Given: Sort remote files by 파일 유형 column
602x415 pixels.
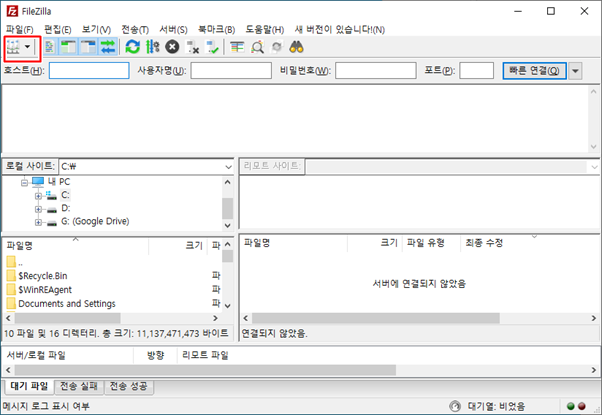Looking at the screenshot, I should point(431,243).
